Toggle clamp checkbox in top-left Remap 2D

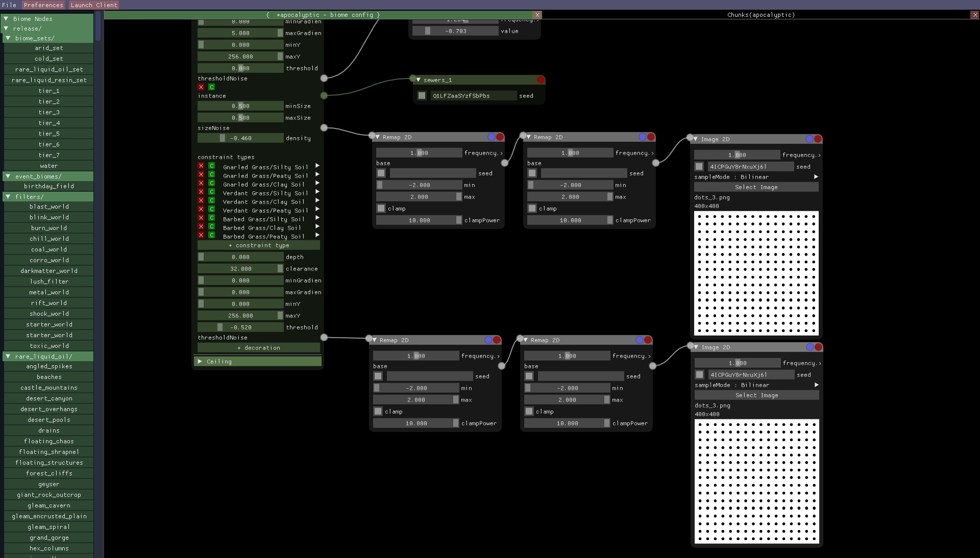point(381,209)
